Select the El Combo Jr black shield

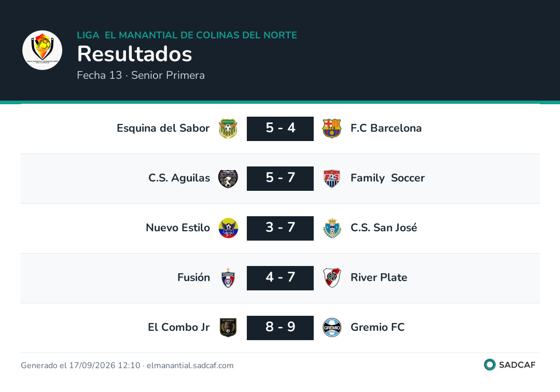pyautogui.click(x=228, y=328)
